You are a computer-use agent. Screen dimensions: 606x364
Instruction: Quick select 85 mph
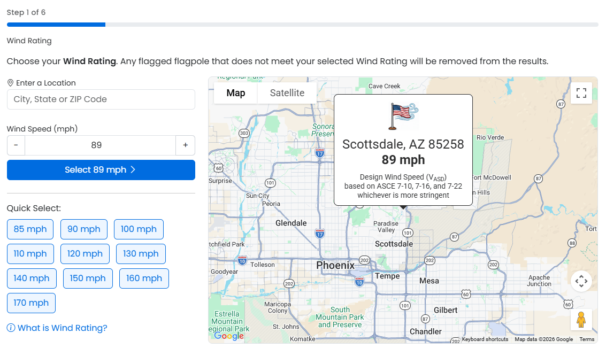tap(30, 229)
